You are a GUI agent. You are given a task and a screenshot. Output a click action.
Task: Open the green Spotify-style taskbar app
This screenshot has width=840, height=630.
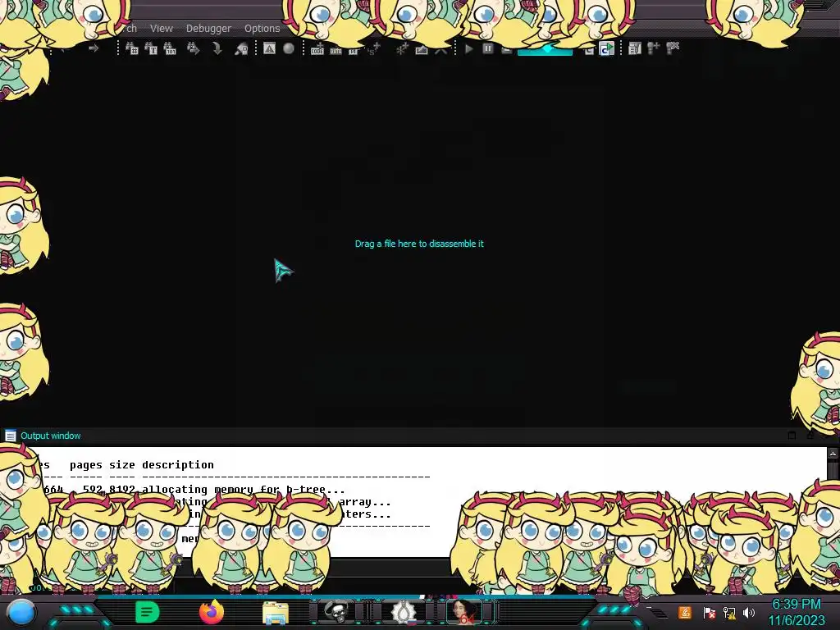[x=148, y=612]
